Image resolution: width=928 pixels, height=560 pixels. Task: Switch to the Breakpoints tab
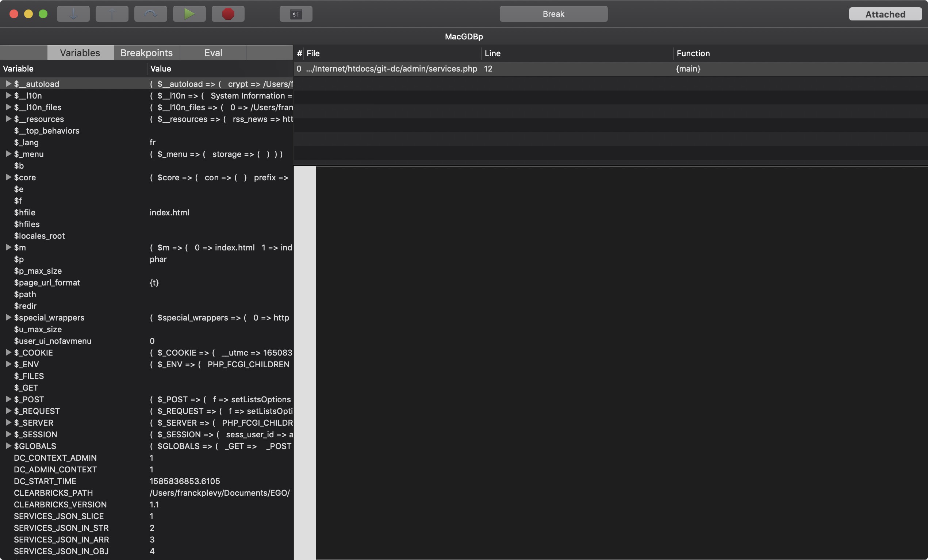click(146, 53)
